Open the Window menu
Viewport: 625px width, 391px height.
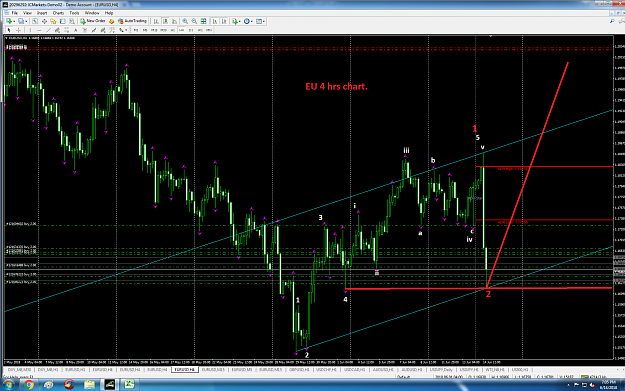pyautogui.click(x=92, y=13)
